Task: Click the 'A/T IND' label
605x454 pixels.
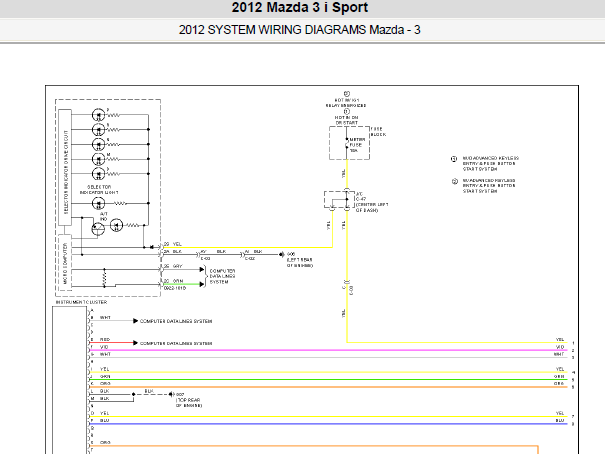Action: 103,216
